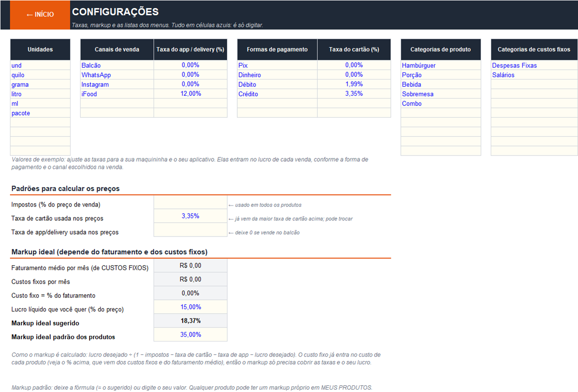Select the 'Canais de venda' header
The image size is (578, 392).
click(117, 50)
